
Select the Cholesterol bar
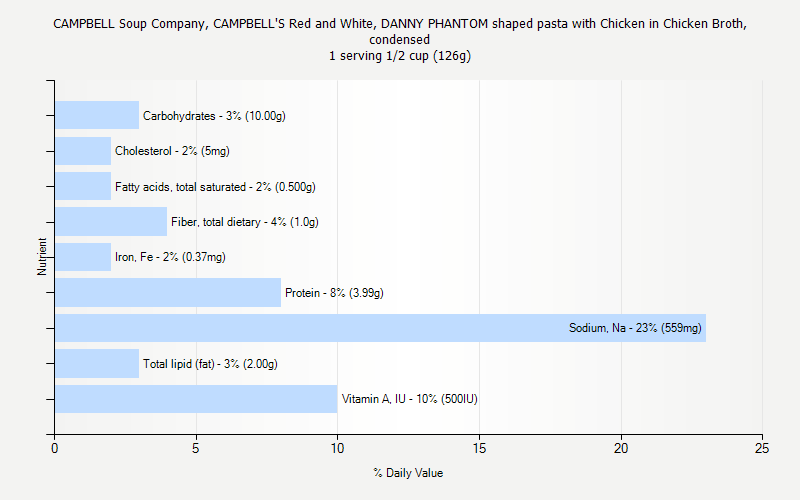point(83,151)
